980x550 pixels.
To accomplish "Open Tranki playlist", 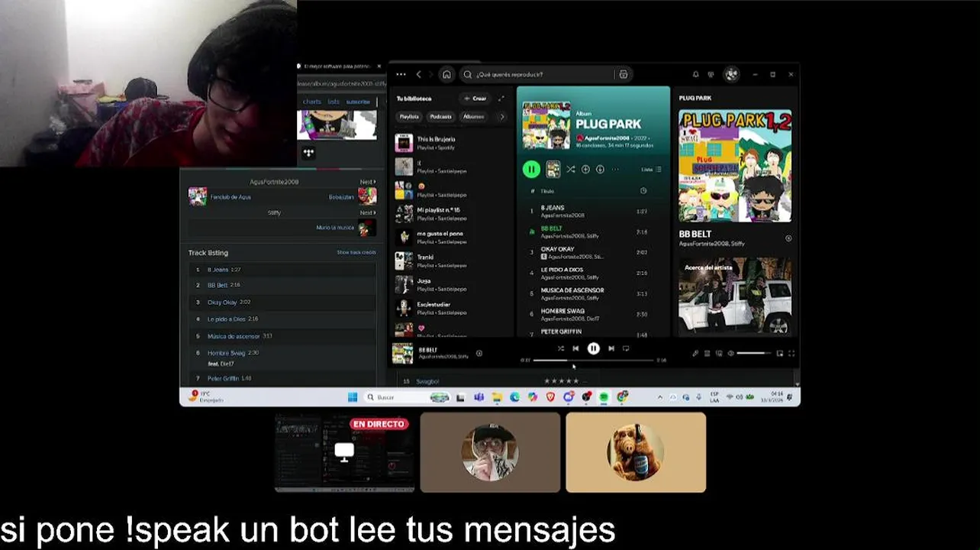I will (450, 260).
